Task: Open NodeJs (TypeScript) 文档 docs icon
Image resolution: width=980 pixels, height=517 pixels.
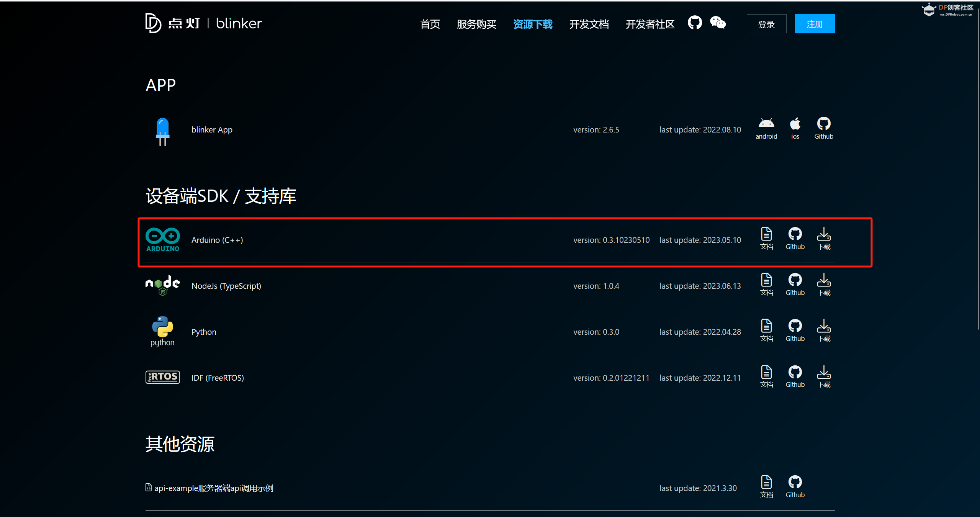Action: coord(766,285)
